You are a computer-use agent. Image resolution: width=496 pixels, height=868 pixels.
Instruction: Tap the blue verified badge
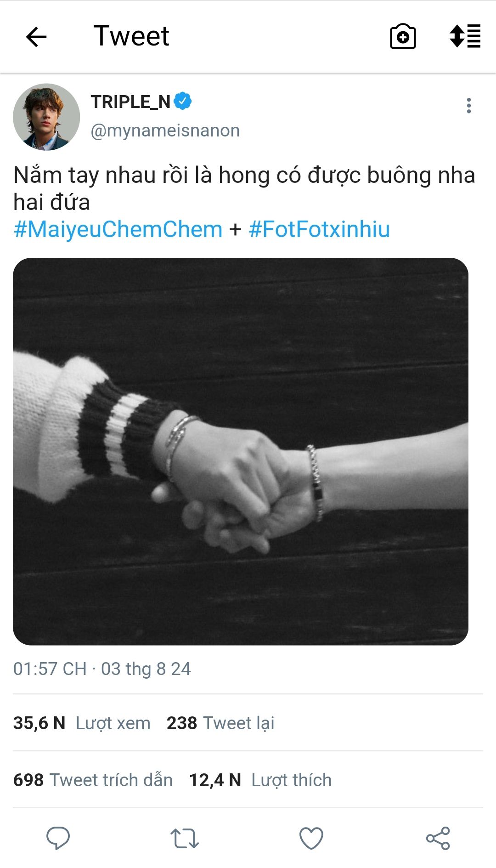click(183, 101)
